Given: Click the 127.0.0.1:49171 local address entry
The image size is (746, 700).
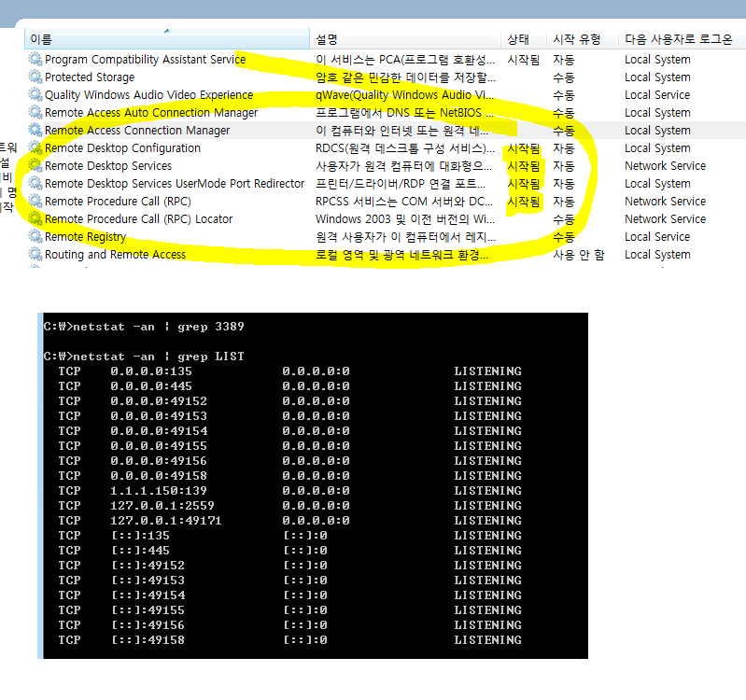Looking at the screenshot, I should pyautogui.click(x=166, y=521).
